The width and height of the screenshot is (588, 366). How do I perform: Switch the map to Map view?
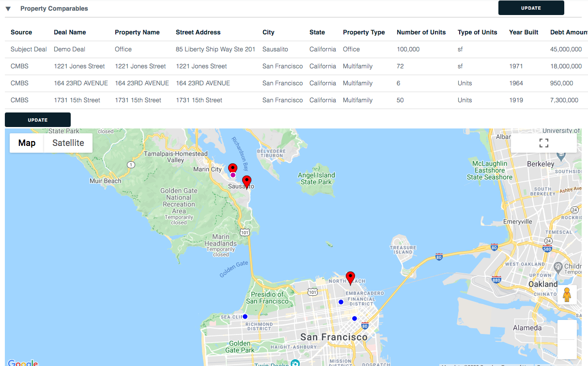click(27, 143)
